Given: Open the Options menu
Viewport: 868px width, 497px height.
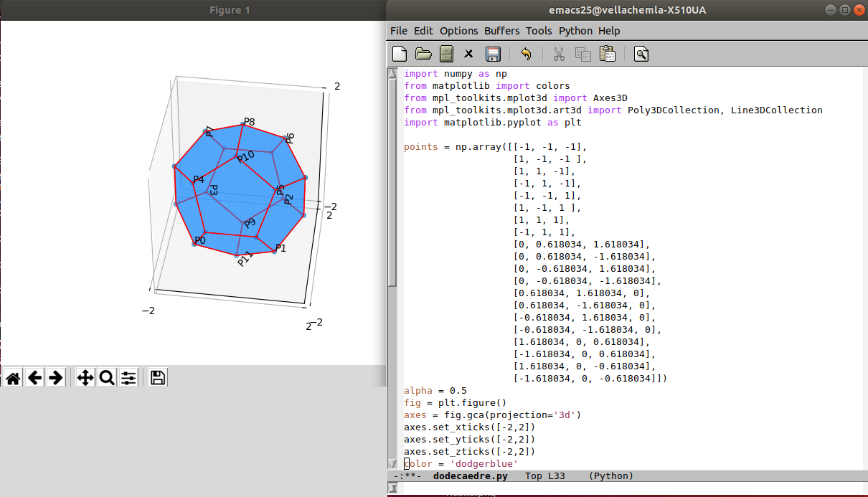Looking at the screenshot, I should pyautogui.click(x=458, y=31).
